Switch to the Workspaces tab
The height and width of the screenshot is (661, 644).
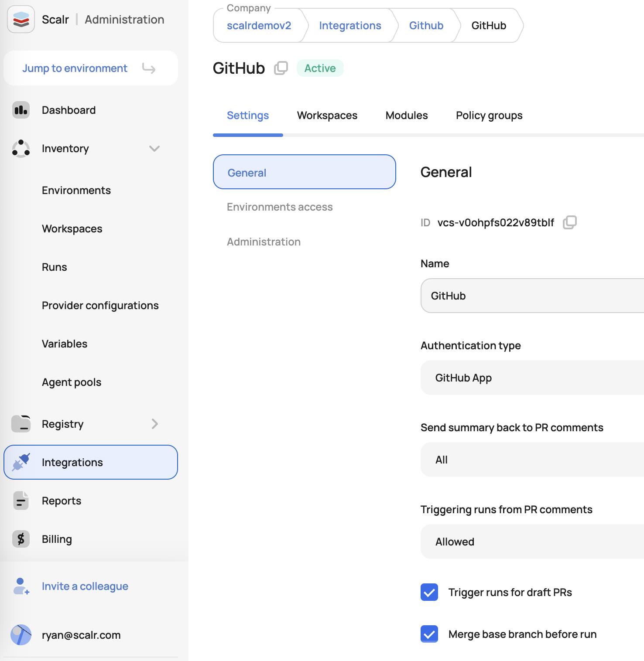(x=327, y=116)
